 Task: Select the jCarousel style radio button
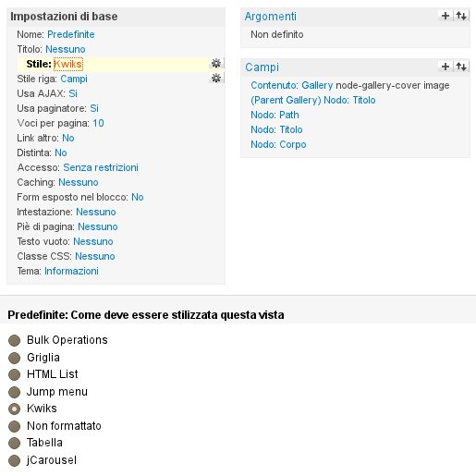(x=14, y=461)
